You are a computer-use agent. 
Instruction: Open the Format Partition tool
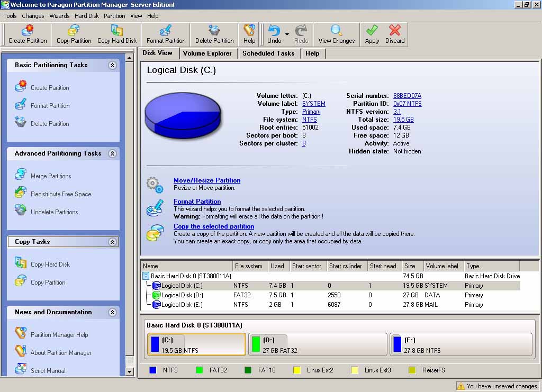[x=166, y=33]
